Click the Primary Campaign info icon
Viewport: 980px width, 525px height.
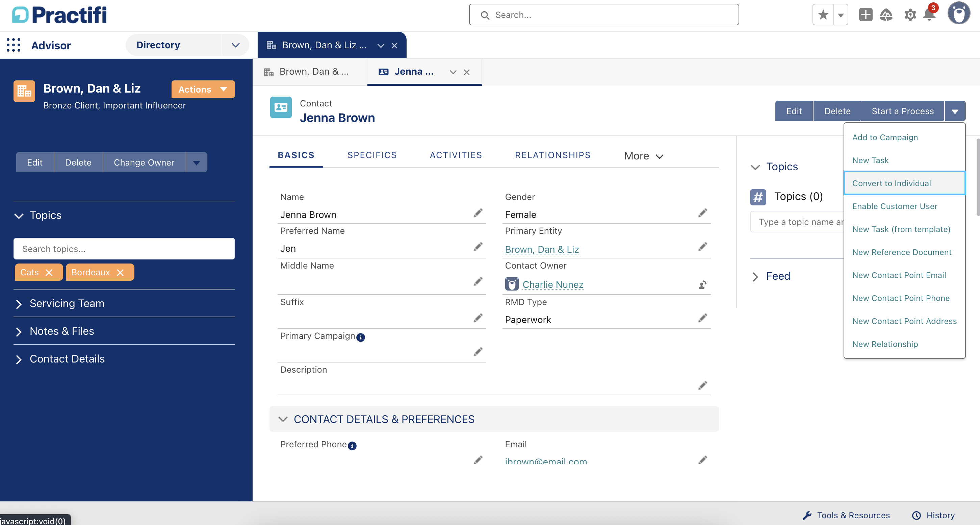coord(361,337)
